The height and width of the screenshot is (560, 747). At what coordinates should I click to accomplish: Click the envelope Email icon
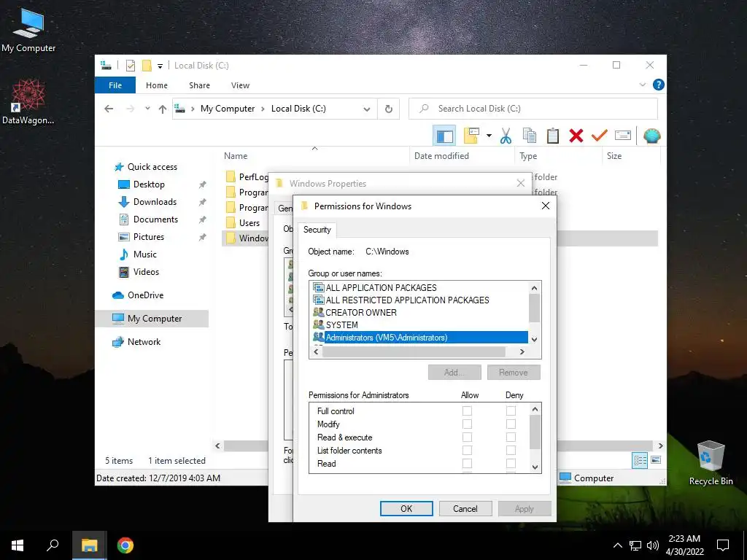pos(623,136)
